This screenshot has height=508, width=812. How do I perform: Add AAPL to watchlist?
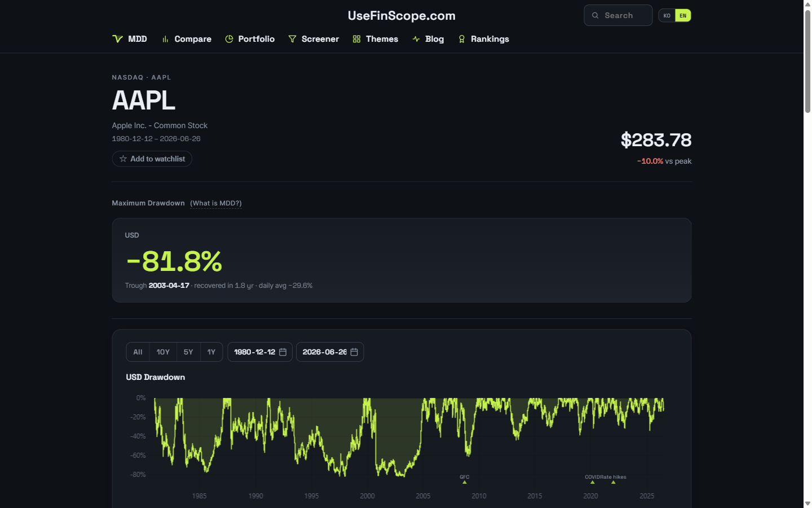(152, 159)
